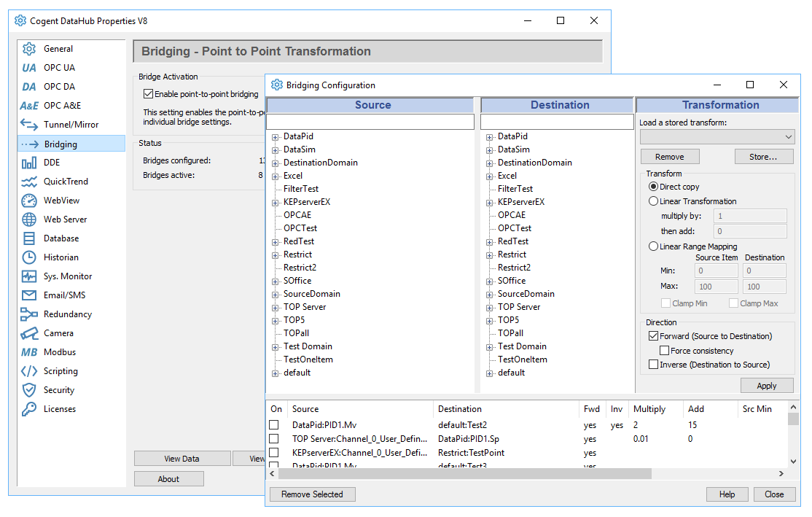The width and height of the screenshot is (812, 517).
Task: Open the Load a stored transform dropdown
Action: pos(717,137)
